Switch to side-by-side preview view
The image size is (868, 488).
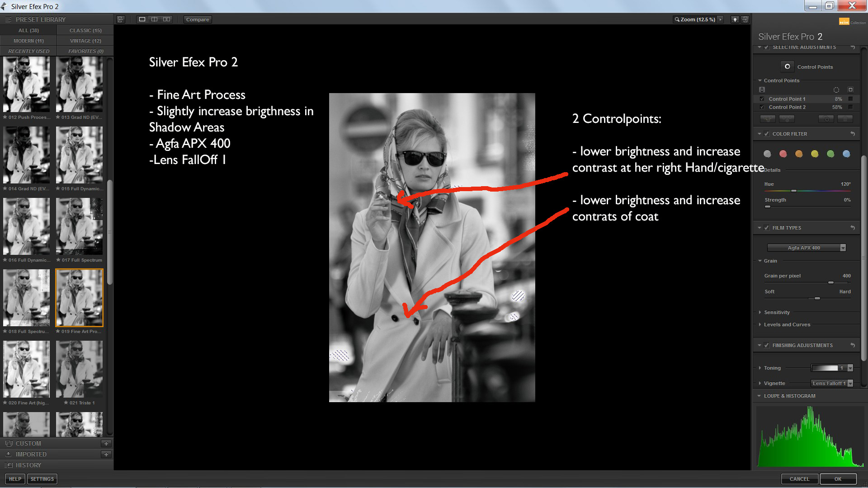click(166, 19)
